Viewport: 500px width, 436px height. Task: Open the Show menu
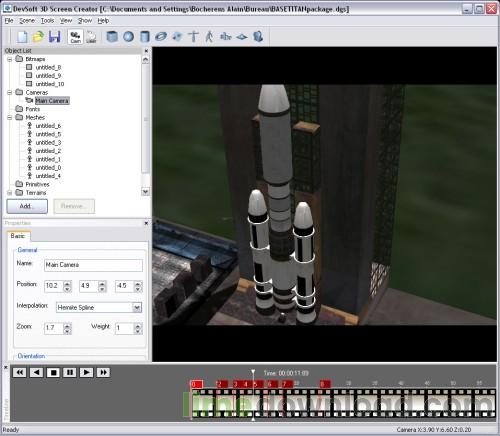[85, 21]
